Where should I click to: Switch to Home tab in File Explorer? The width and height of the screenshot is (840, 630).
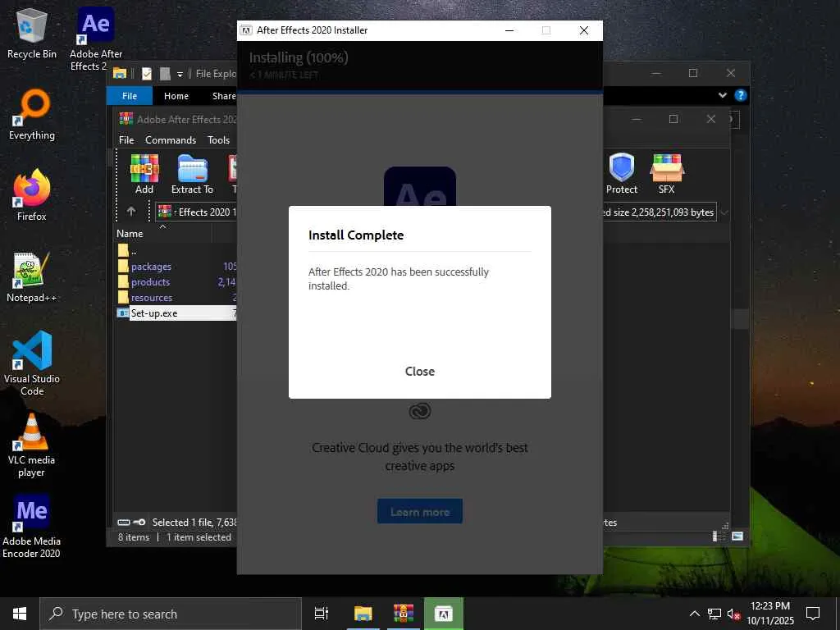176,96
